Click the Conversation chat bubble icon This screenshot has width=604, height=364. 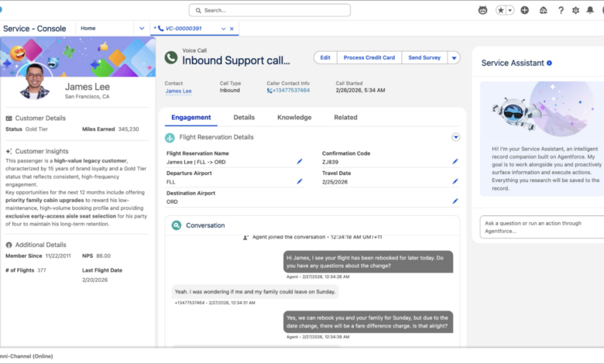point(177,225)
